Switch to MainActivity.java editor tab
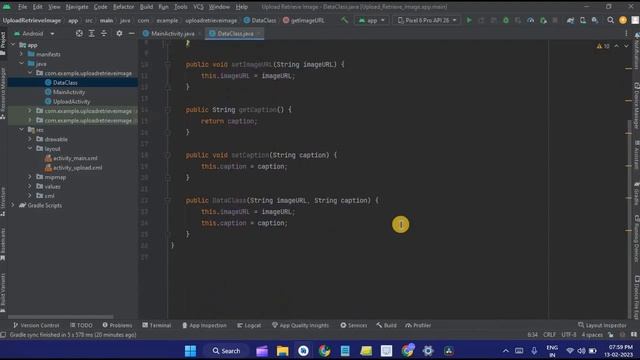Viewport: 640px width, 360px height. [x=171, y=33]
